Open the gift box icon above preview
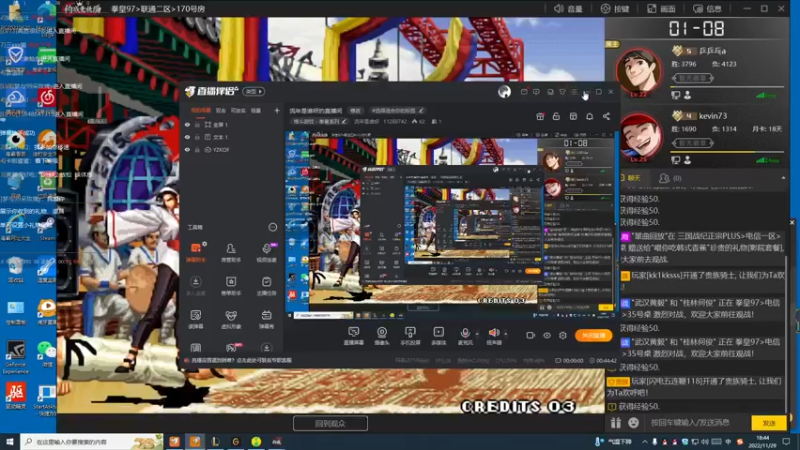The width and height of the screenshot is (800, 450). point(540,116)
